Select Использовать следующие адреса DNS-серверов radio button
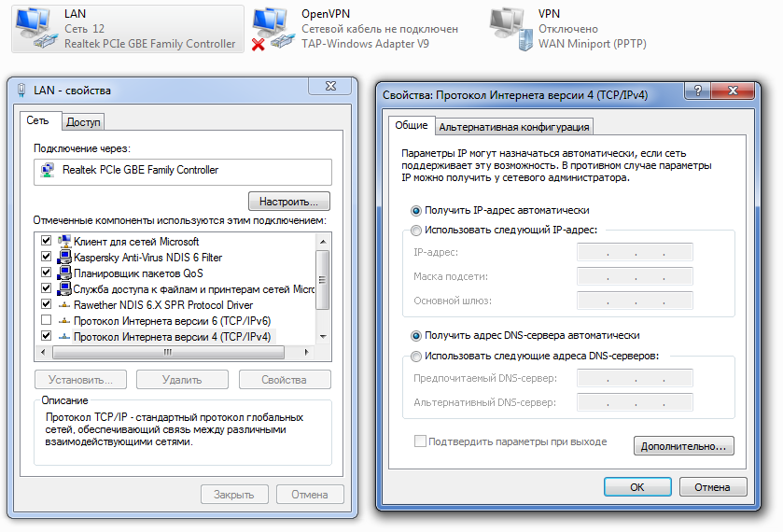 tap(415, 357)
